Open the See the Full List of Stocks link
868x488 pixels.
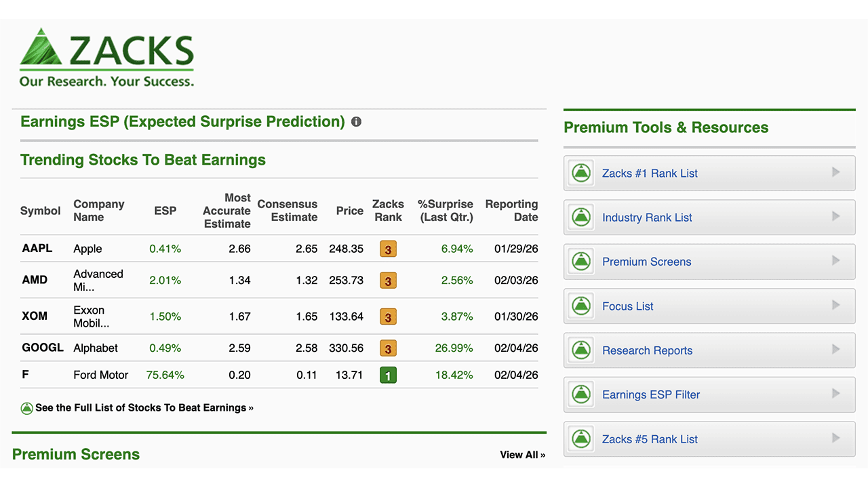coord(144,408)
